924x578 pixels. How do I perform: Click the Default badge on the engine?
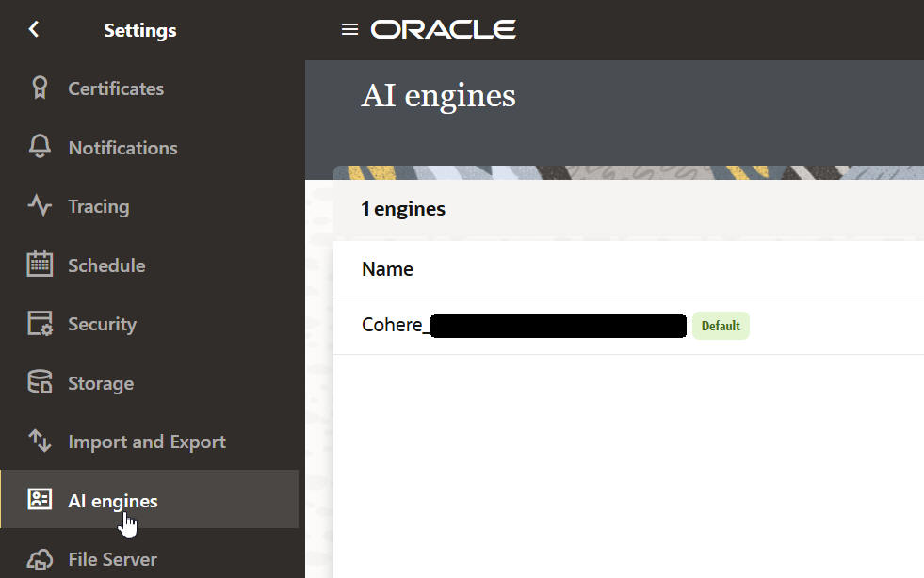(721, 326)
